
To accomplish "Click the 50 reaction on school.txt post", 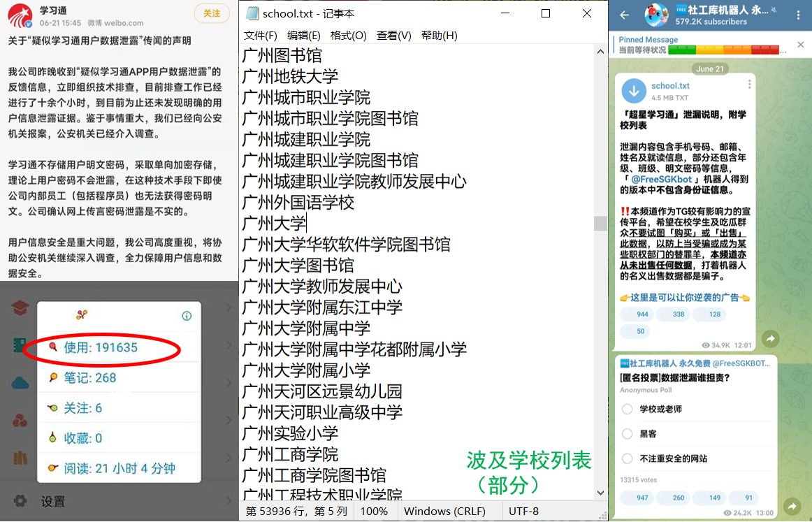I will [x=635, y=331].
